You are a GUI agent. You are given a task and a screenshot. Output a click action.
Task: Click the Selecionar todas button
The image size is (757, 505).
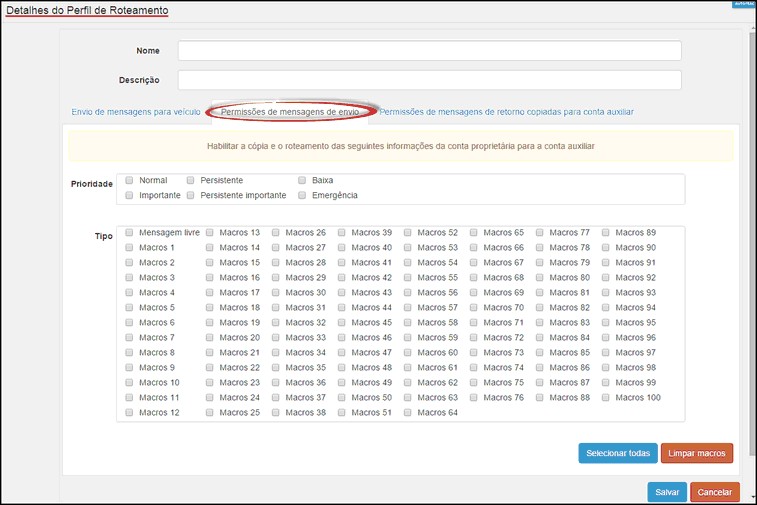click(x=618, y=453)
